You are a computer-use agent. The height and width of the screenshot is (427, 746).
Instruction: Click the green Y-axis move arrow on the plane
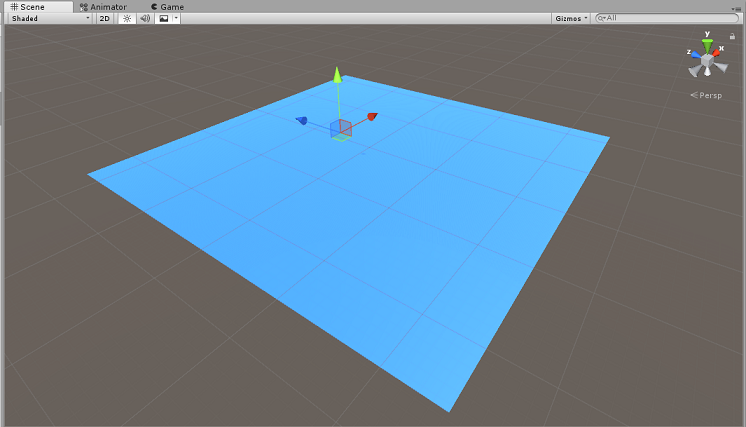[x=338, y=75]
